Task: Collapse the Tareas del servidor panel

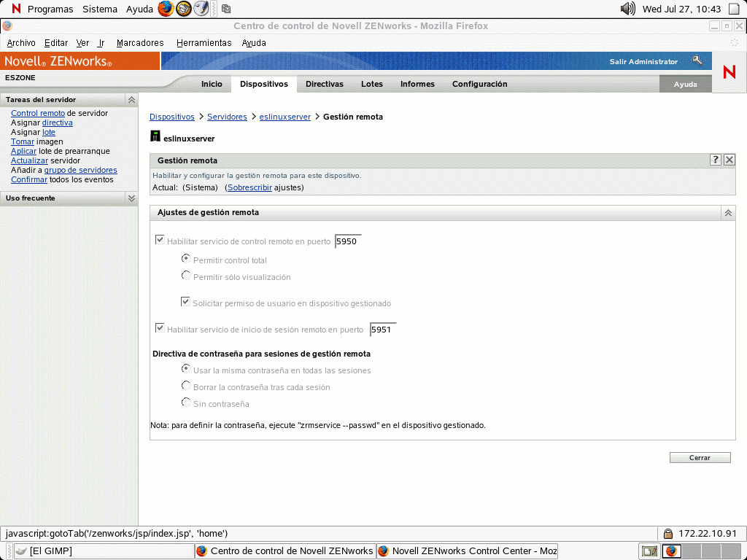Action: click(x=131, y=100)
